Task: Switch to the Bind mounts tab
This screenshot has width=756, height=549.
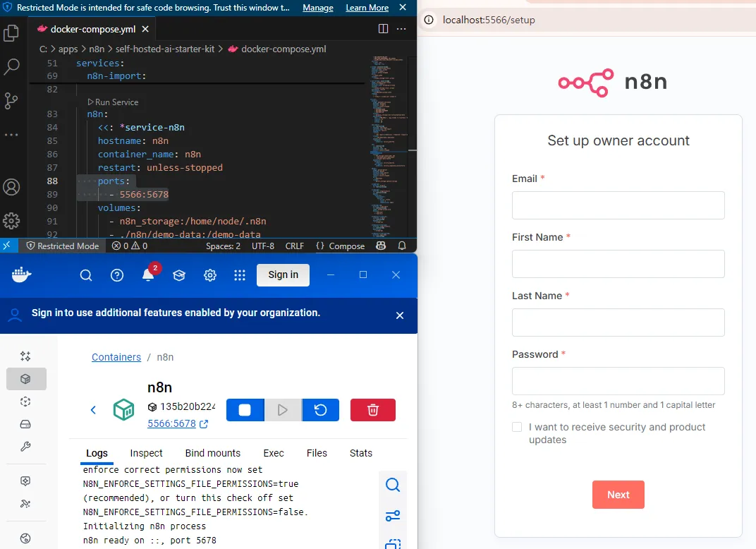Action: point(213,453)
